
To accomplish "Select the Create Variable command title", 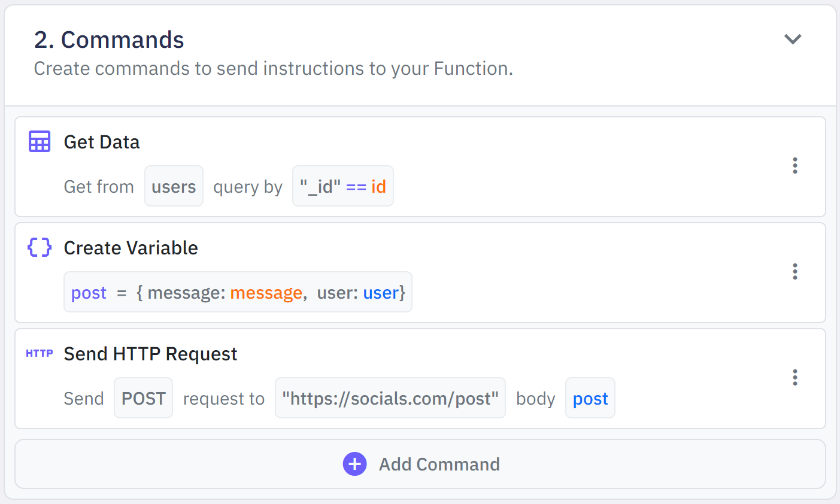I will click(131, 248).
